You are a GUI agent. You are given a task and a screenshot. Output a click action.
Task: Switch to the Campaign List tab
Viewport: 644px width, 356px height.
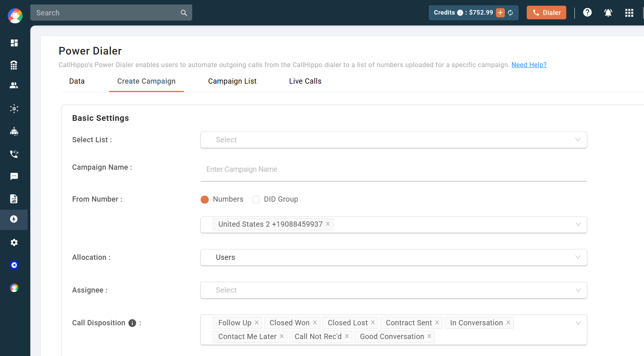(x=232, y=81)
